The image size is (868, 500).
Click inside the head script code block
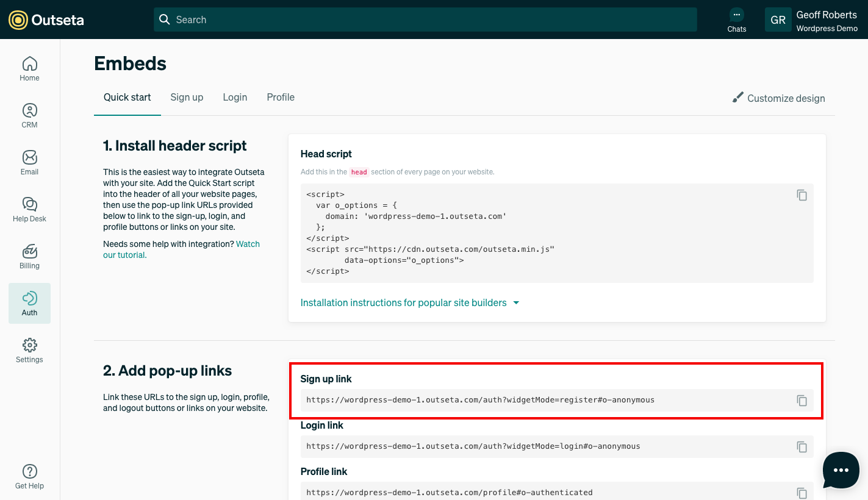click(x=557, y=232)
